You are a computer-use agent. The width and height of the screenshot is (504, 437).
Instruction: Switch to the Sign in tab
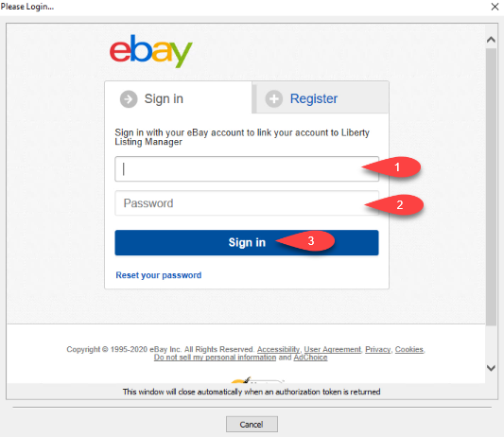point(179,97)
